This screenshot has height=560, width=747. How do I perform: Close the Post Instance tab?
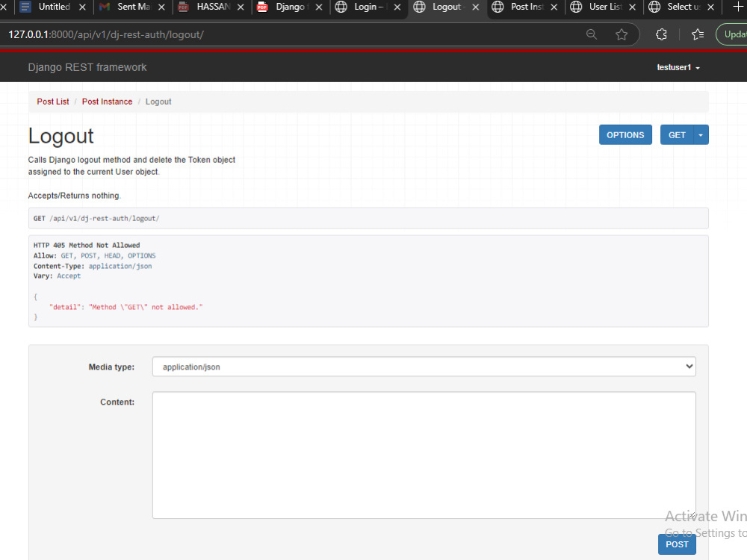click(554, 7)
